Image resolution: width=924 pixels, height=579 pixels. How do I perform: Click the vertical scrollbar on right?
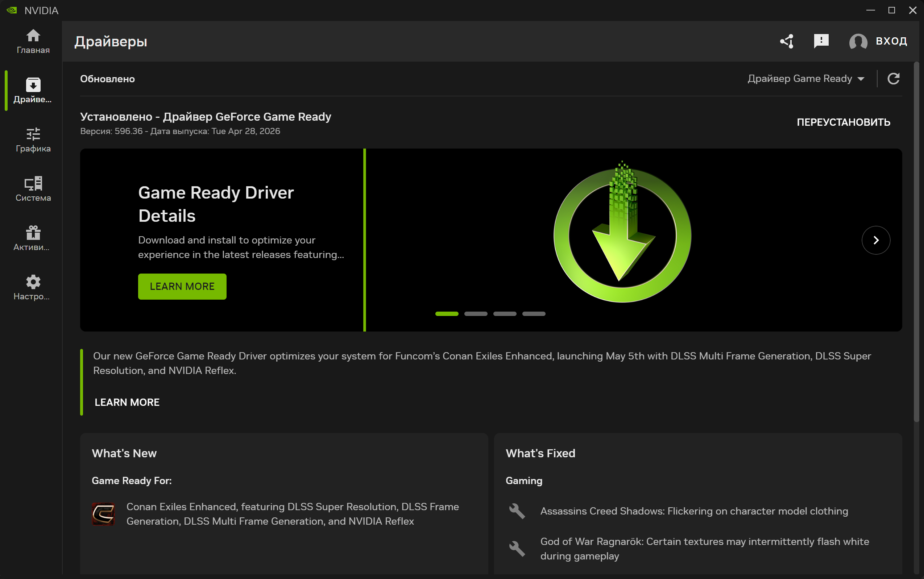point(916,241)
